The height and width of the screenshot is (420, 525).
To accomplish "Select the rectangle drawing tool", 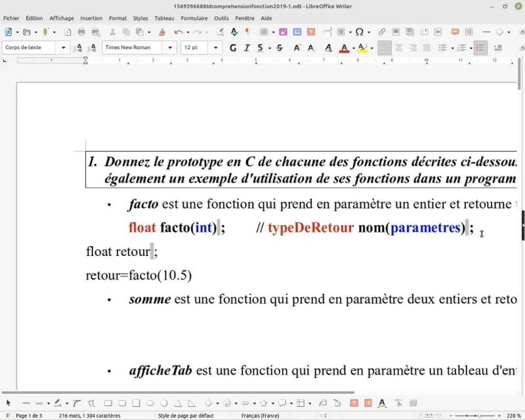I will [x=108, y=402].
